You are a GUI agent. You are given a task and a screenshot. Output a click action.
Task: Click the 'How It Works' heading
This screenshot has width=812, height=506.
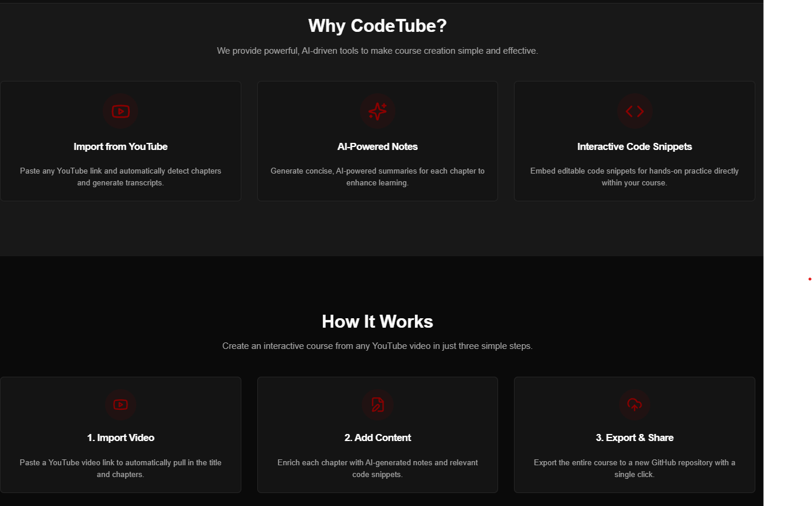coord(378,321)
